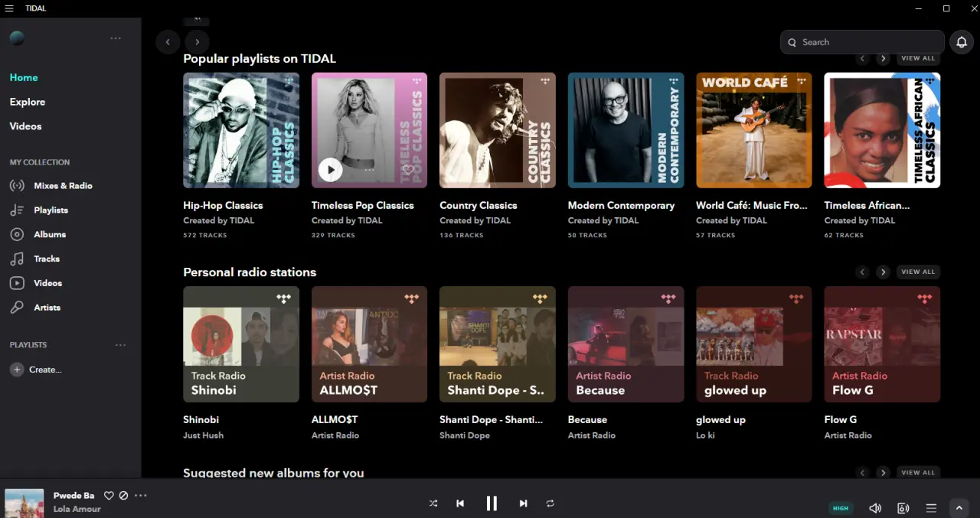Toggle repeat mode

(550, 503)
